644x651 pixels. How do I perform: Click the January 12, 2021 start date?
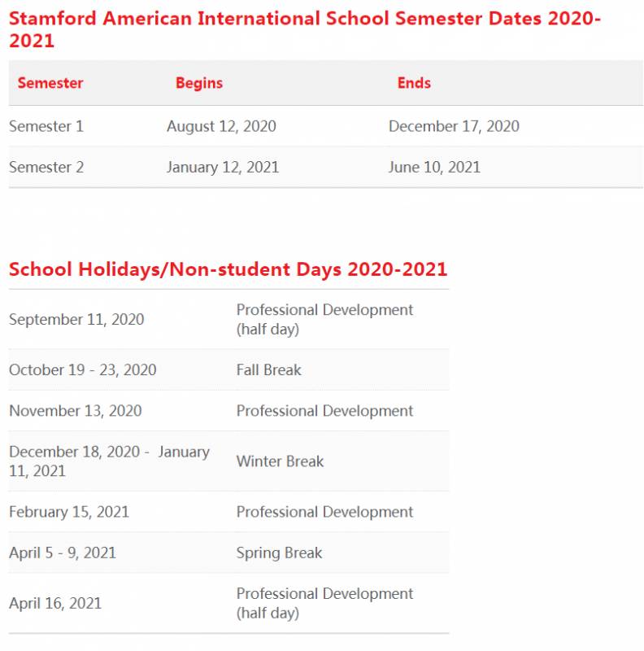pyautogui.click(x=223, y=167)
